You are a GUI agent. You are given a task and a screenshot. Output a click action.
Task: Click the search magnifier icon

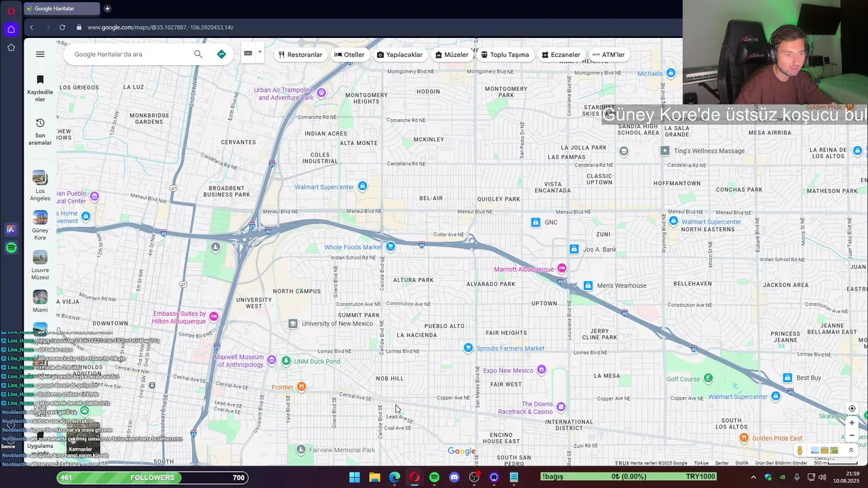(198, 54)
